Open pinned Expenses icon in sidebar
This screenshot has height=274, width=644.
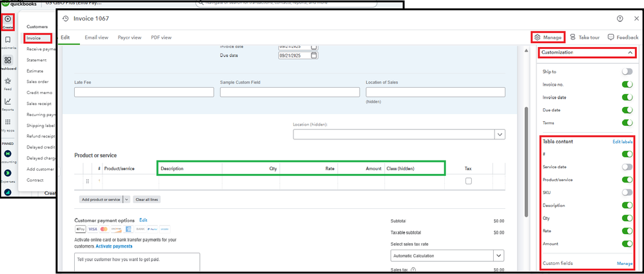[x=8, y=173]
